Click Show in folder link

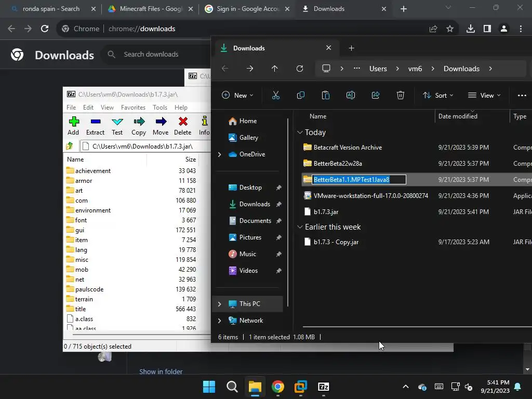tap(161, 371)
